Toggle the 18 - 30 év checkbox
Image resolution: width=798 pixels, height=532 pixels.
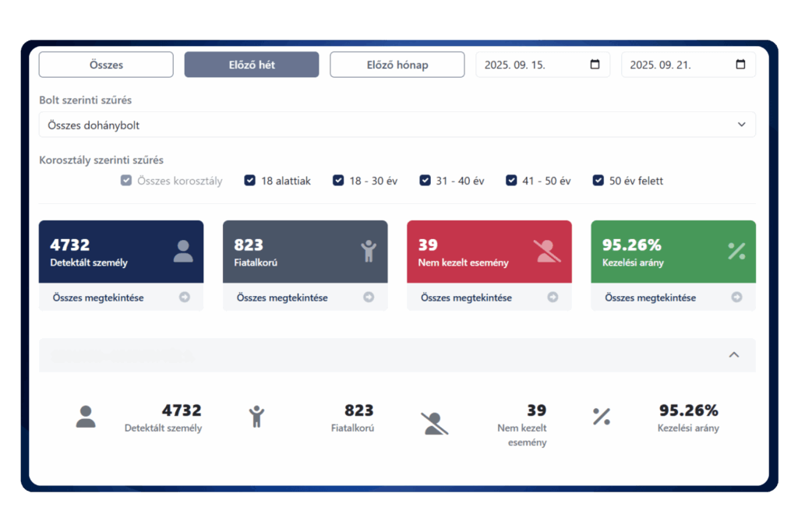338,181
